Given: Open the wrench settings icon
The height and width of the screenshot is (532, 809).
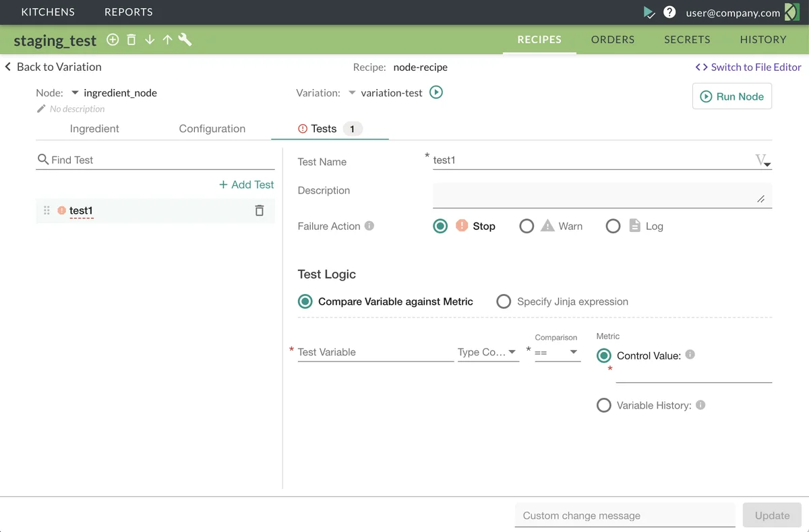Looking at the screenshot, I should tap(185, 40).
